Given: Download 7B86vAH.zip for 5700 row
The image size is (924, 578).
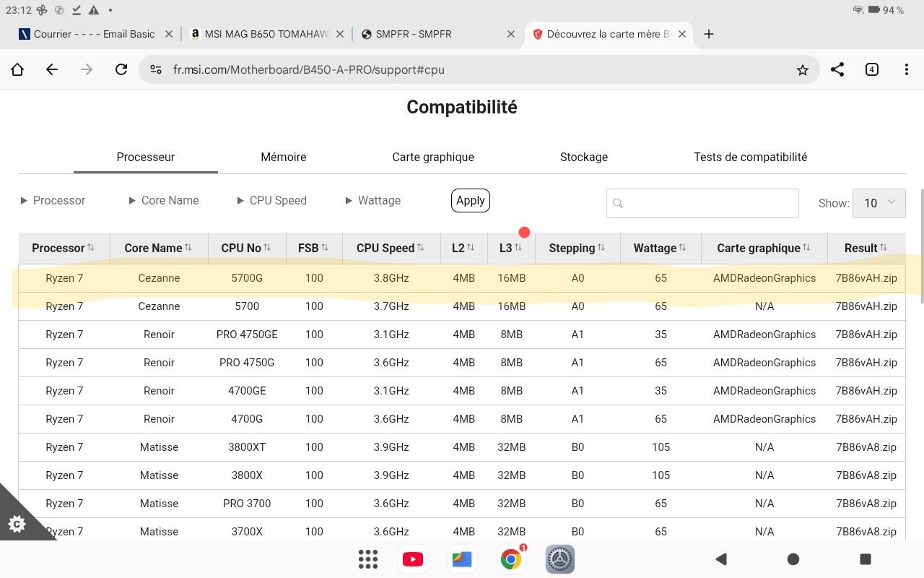Looking at the screenshot, I should pyautogui.click(x=866, y=306).
